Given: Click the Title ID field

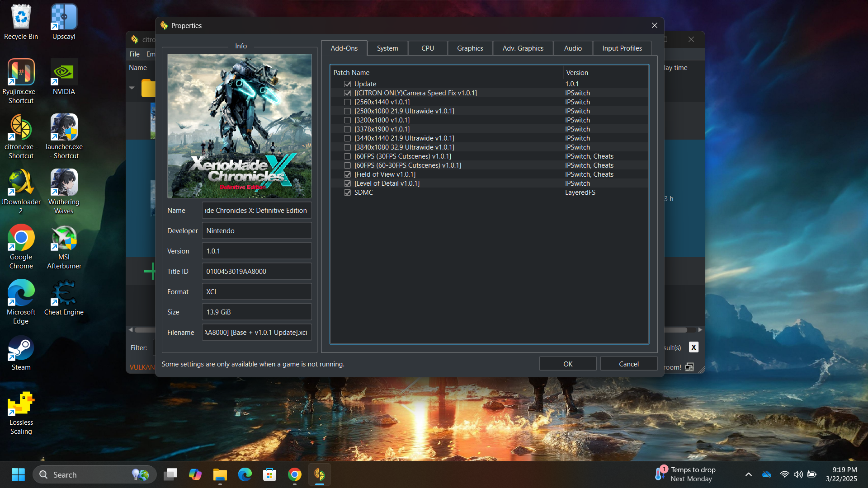Looking at the screenshot, I should click(257, 272).
